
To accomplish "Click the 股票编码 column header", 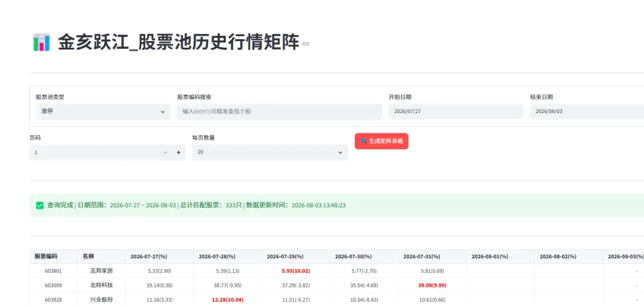I will pos(54,257).
